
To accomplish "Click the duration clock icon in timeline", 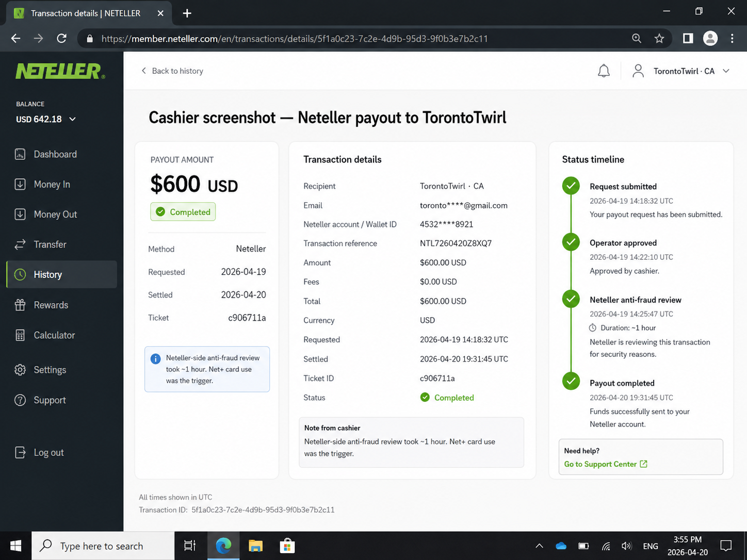I will pos(593,328).
